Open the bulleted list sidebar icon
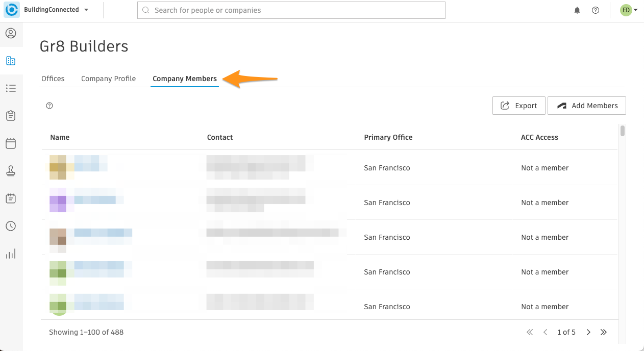 [11, 88]
